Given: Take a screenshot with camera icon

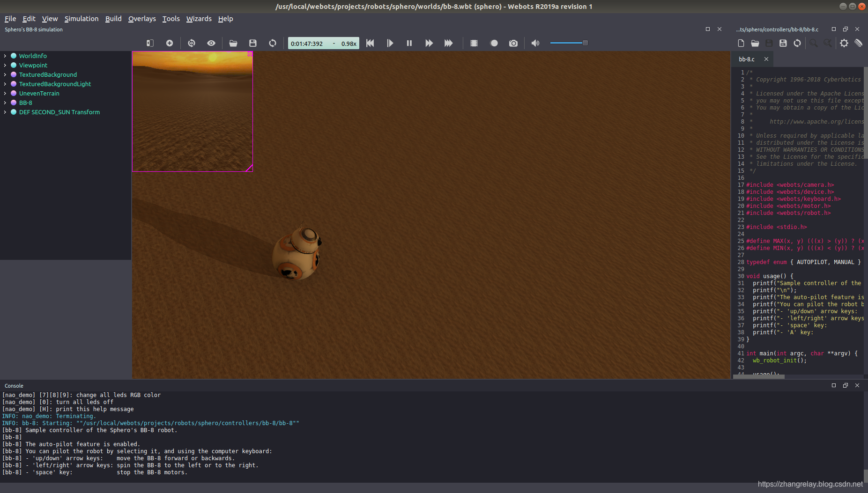Looking at the screenshot, I should [513, 43].
